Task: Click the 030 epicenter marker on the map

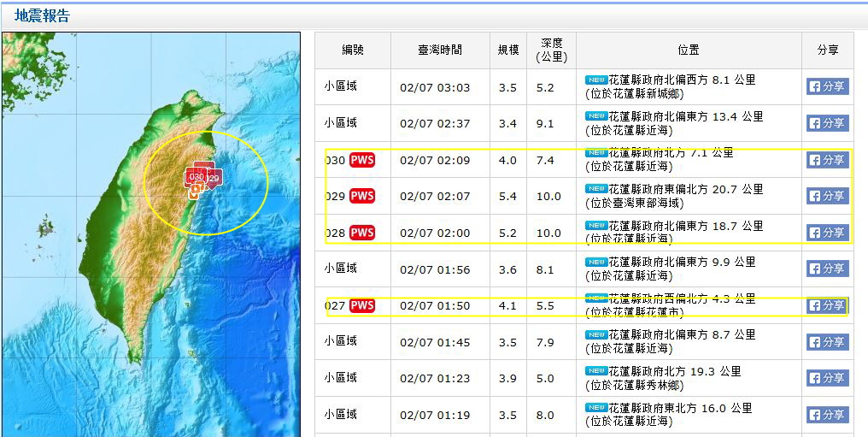Action: 196,176
